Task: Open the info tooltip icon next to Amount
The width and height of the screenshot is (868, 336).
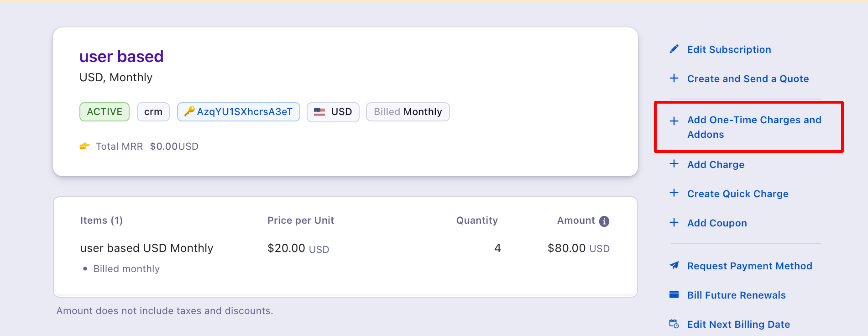Action: point(604,221)
